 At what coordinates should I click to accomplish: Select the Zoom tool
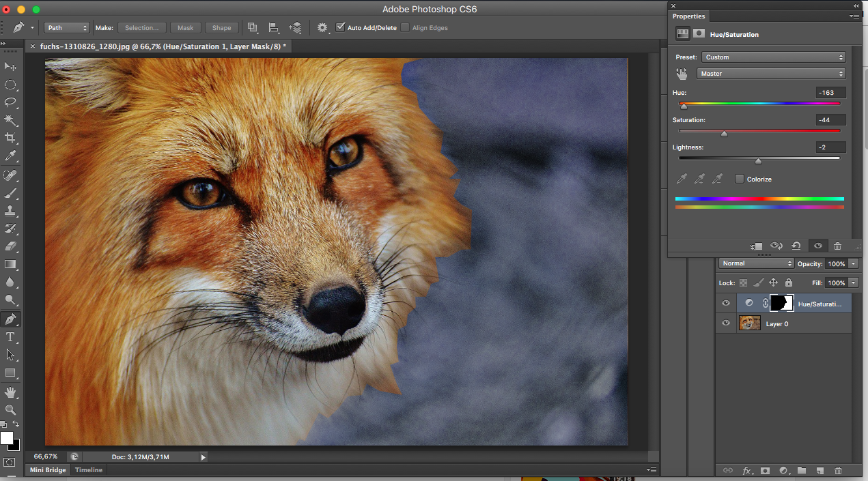coord(10,410)
